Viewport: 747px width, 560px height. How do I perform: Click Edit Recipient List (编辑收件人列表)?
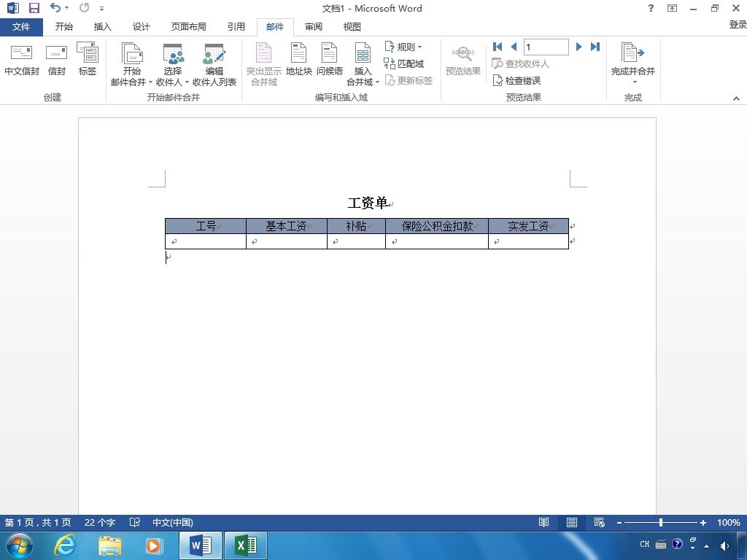[x=214, y=64]
